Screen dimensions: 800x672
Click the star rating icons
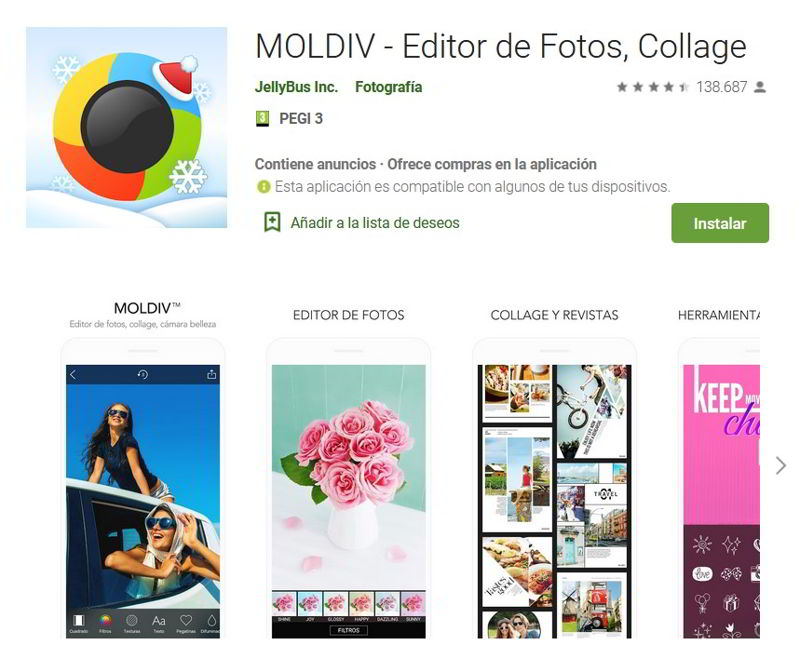[x=653, y=87]
